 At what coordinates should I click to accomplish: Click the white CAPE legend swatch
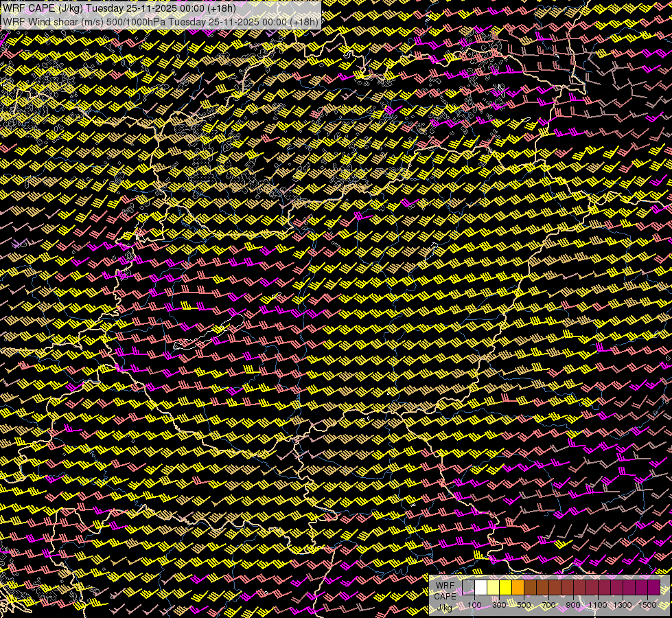click(x=481, y=588)
